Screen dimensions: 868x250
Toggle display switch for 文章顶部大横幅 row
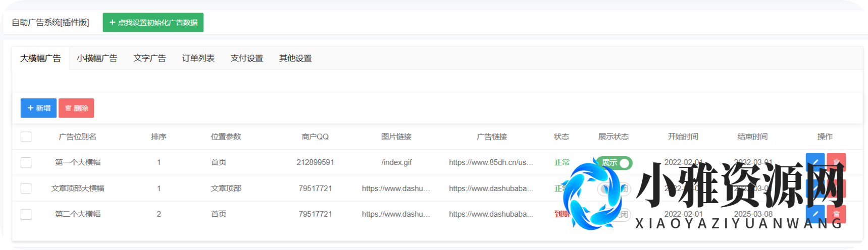pyautogui.click(x=614, y=189)
